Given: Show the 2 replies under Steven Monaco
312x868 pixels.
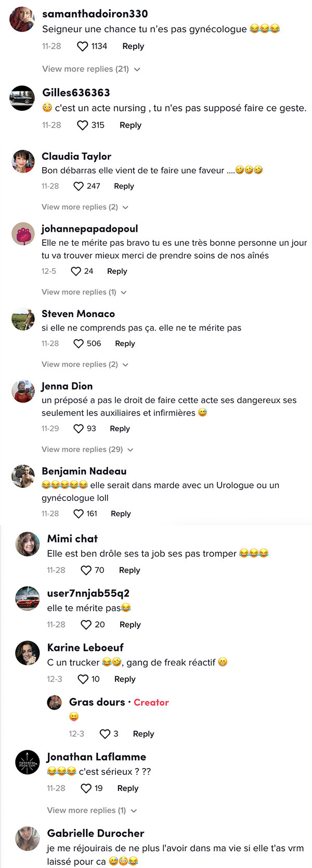Looking at the screenshot, I should [85, 364].
